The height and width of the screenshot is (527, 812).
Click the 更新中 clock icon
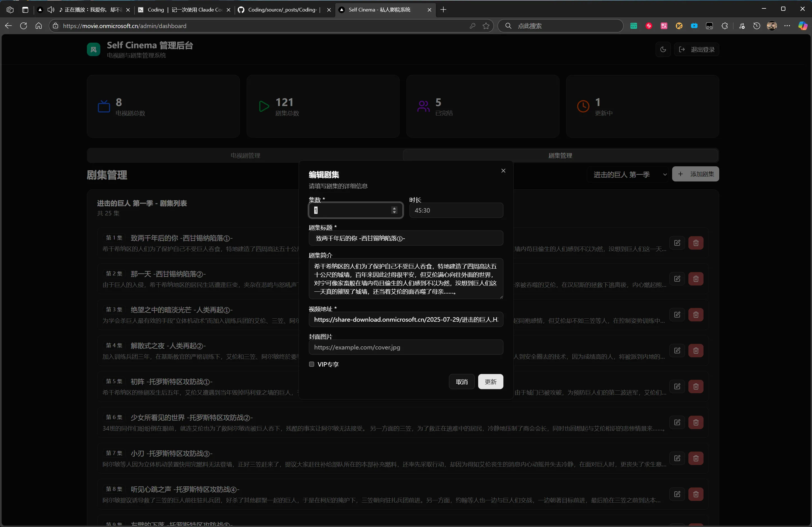pos(583,107)
